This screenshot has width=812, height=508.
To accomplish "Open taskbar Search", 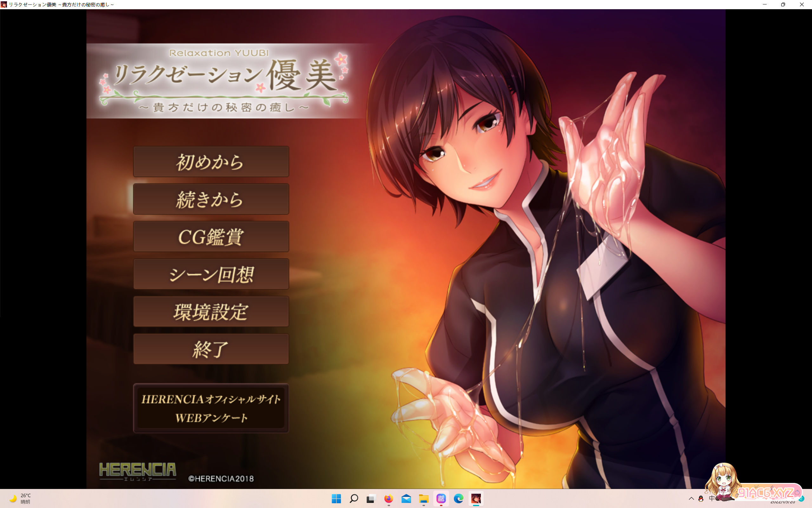I will pyautogui.click(x=354, y=498).
